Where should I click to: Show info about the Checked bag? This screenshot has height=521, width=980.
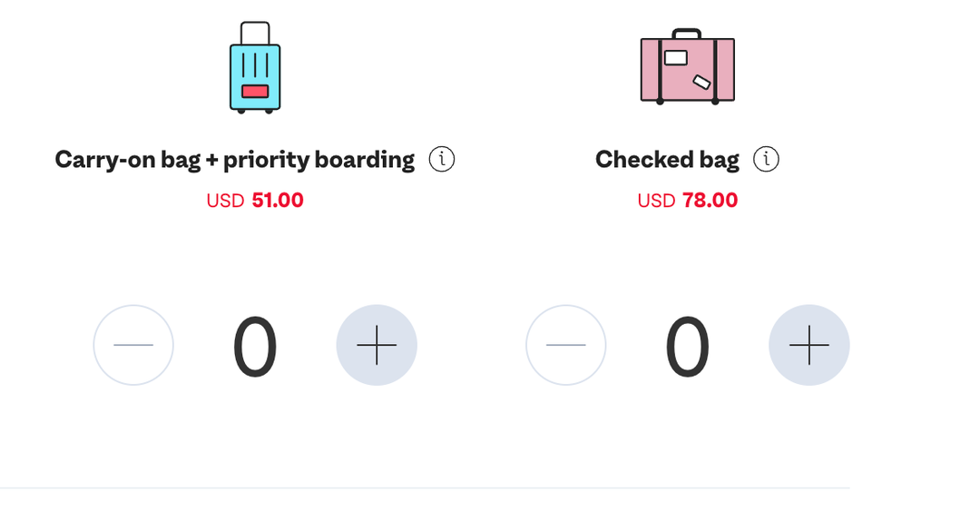click(x=766, y=160)
